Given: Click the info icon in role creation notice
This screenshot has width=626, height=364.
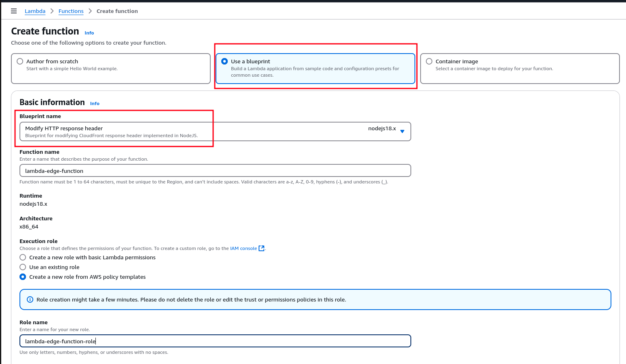Looking at the screenshot, I should 30,299.
